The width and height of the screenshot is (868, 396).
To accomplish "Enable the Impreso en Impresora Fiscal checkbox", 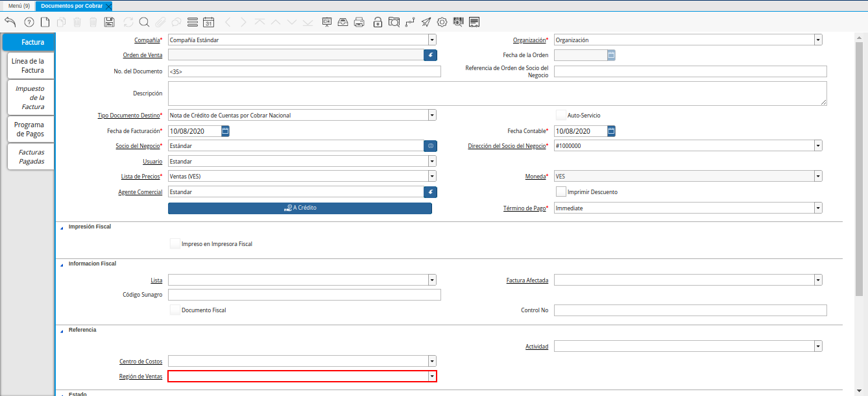I will coord(175,244).
